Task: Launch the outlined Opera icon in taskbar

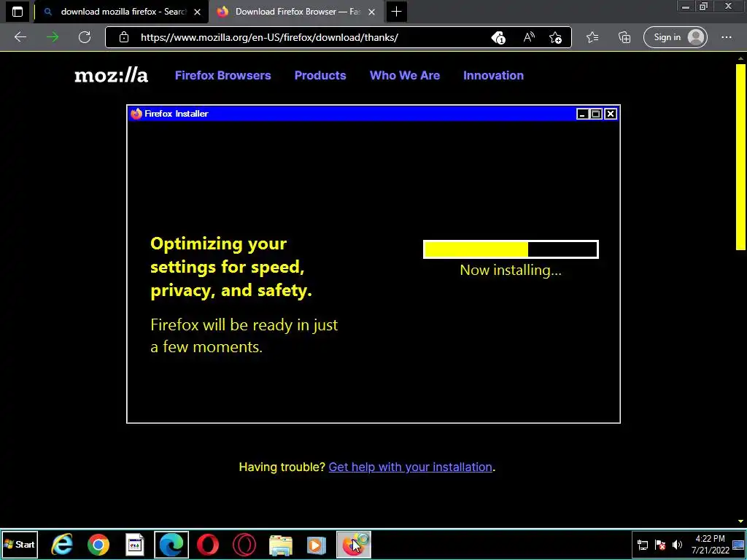Action: coord(244,545)
